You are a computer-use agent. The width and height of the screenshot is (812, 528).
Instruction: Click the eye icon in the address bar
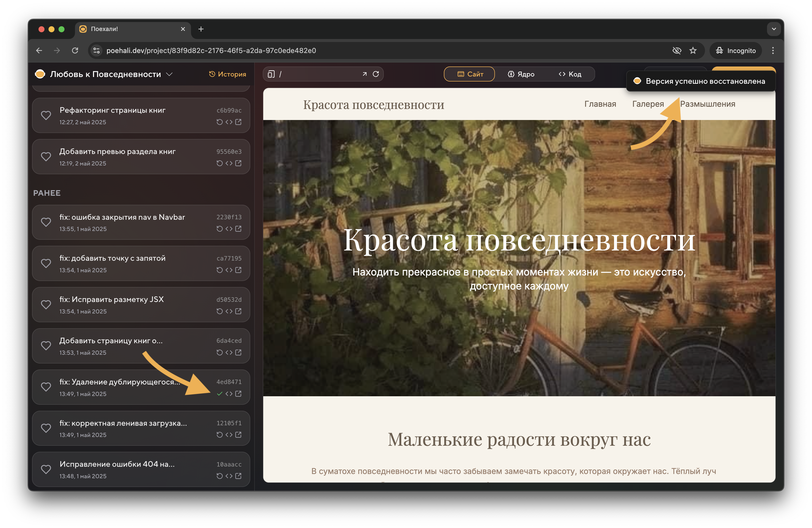677,50
